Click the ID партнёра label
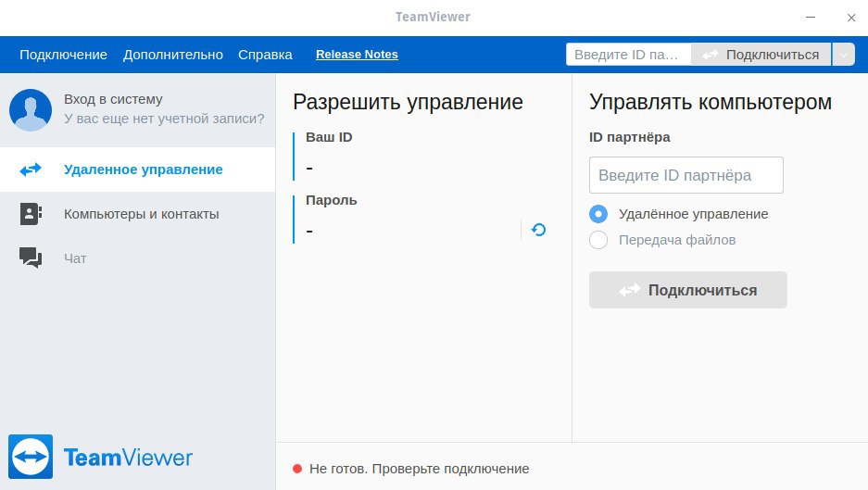This screenshot has width=868, height=490. tap(629, 137)
